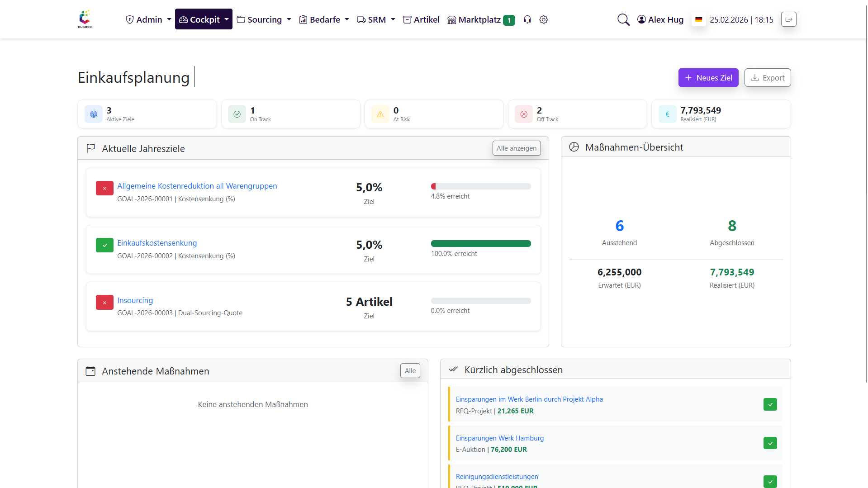
Task: Click the 100.0% erreicht progress bar
Action: click(x=481, y=244)
